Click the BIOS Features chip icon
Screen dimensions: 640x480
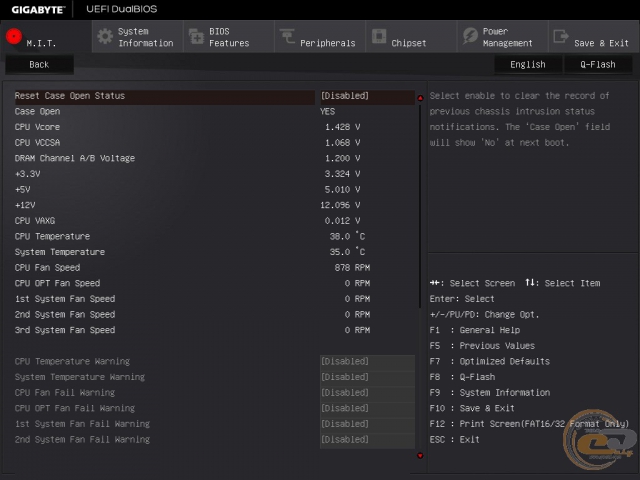(195, 36)
